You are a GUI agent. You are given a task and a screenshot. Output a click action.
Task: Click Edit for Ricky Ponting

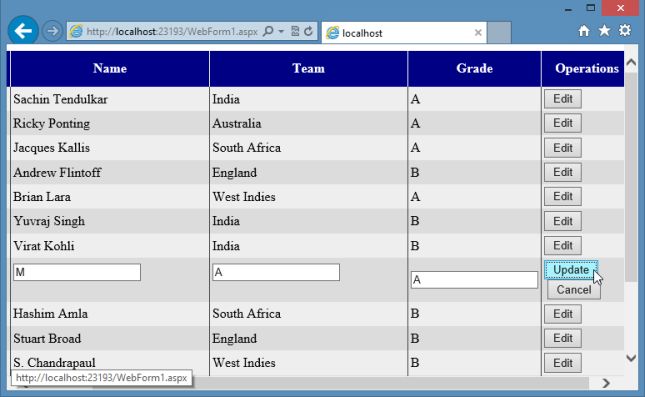563,123
